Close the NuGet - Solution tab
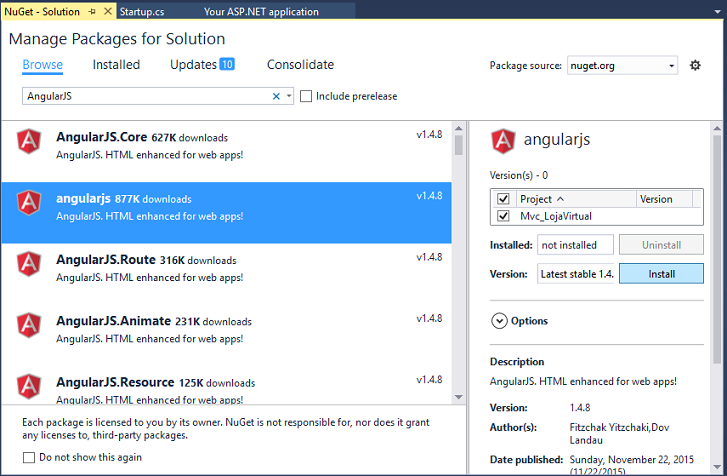The height and width of the screenshot is (476, 727). (x=108, y=11)
